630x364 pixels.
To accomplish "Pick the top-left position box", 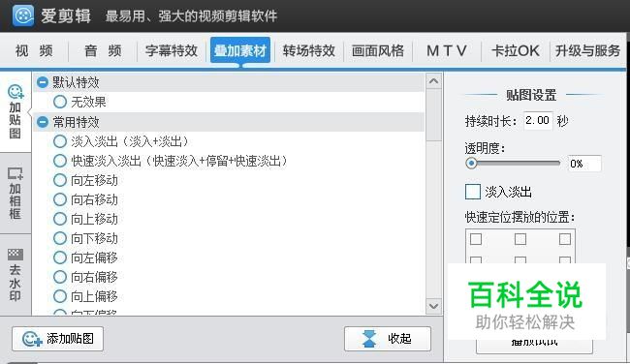I will (x=476, y=239).
